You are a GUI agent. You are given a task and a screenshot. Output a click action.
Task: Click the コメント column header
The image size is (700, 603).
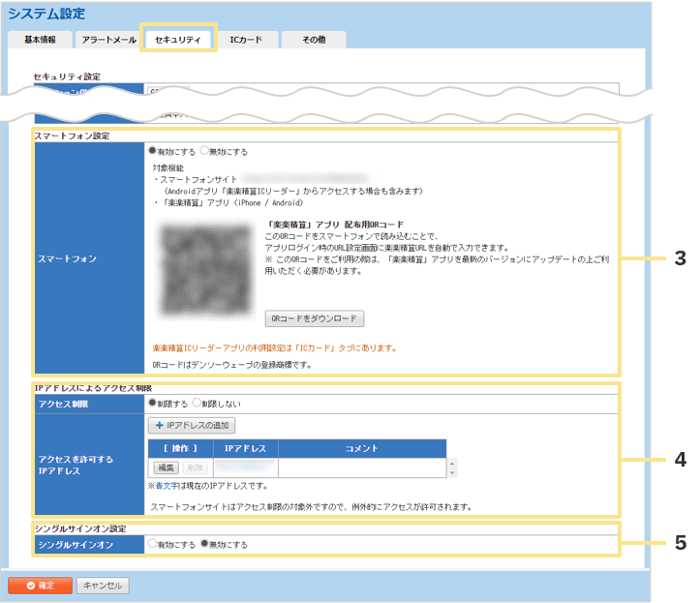(x=362, y=448)
